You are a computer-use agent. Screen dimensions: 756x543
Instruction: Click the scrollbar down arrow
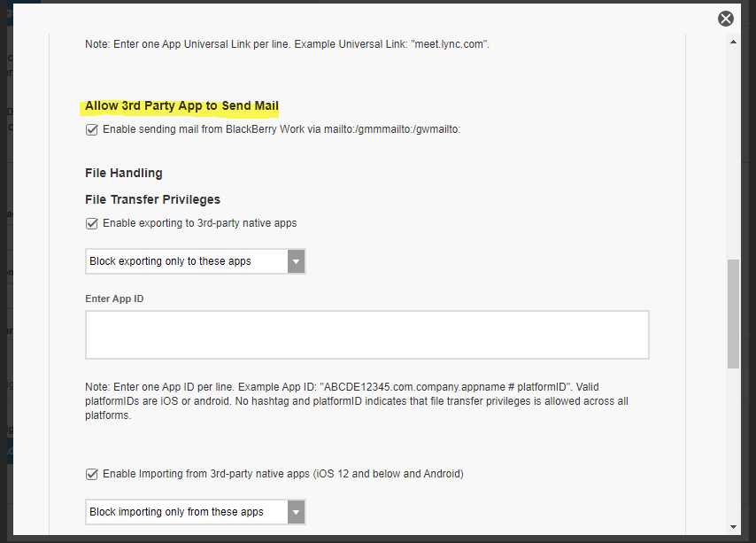(733, 526)
